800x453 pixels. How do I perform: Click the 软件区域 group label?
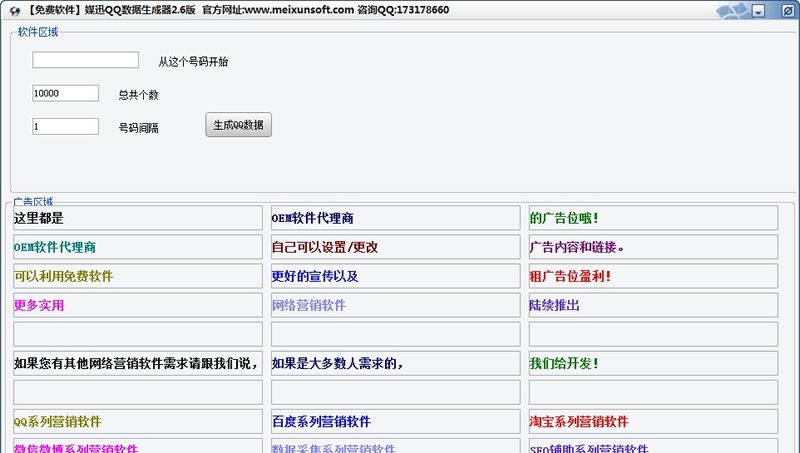click(x=38, y=32)
